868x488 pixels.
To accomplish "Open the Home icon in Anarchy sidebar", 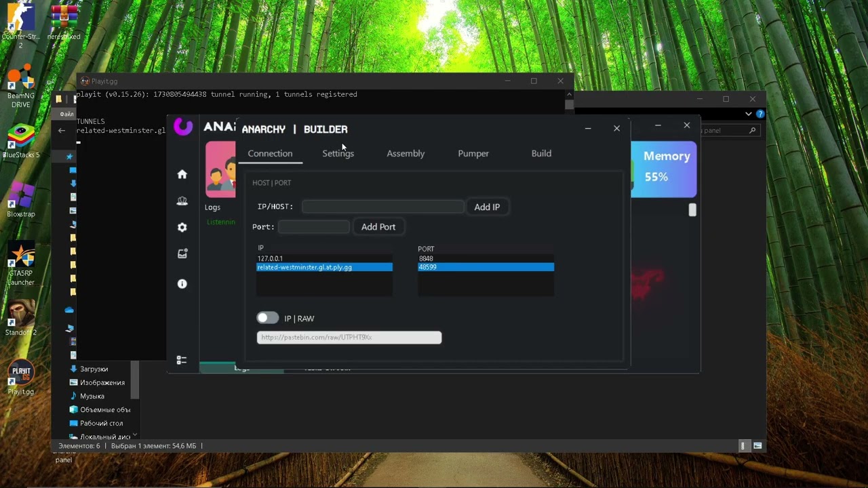I will [182, 174].
